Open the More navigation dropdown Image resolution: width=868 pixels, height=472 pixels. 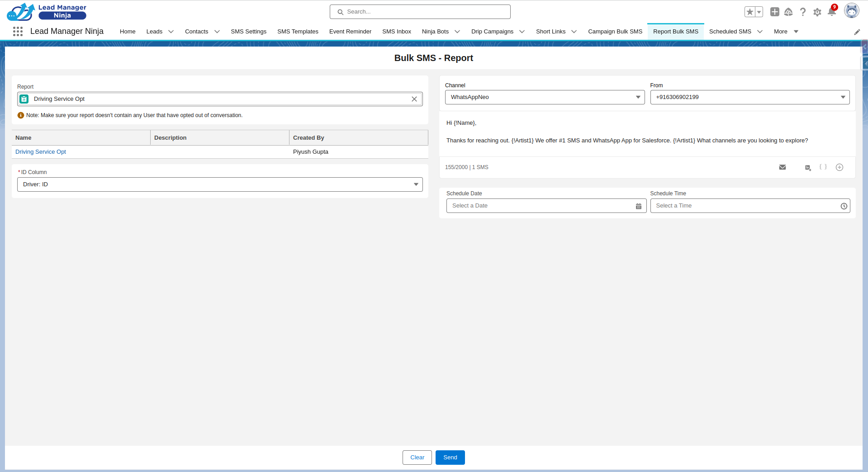[x=786, y=32]
